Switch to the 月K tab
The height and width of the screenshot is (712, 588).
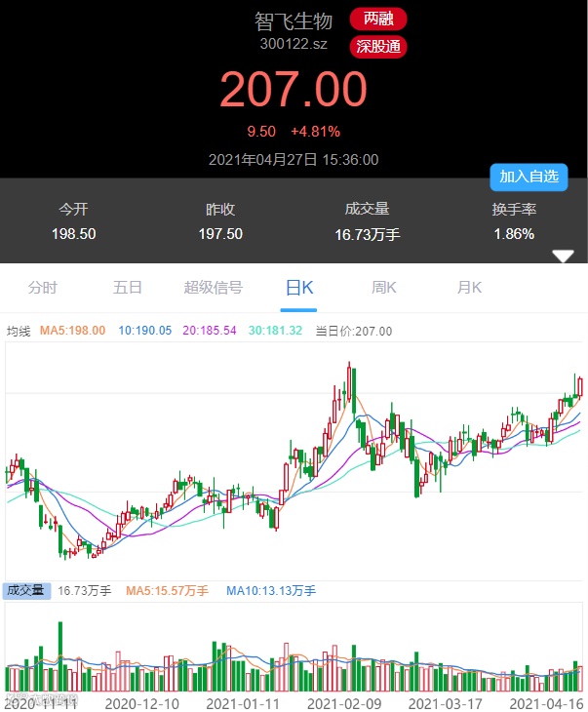click(469, 288)
